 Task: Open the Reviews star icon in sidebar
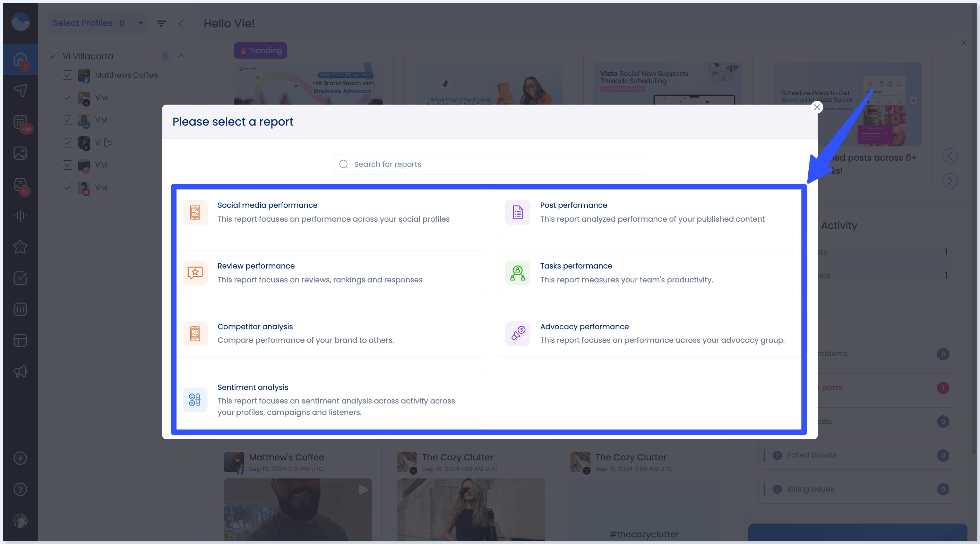[x=20, y=247]
